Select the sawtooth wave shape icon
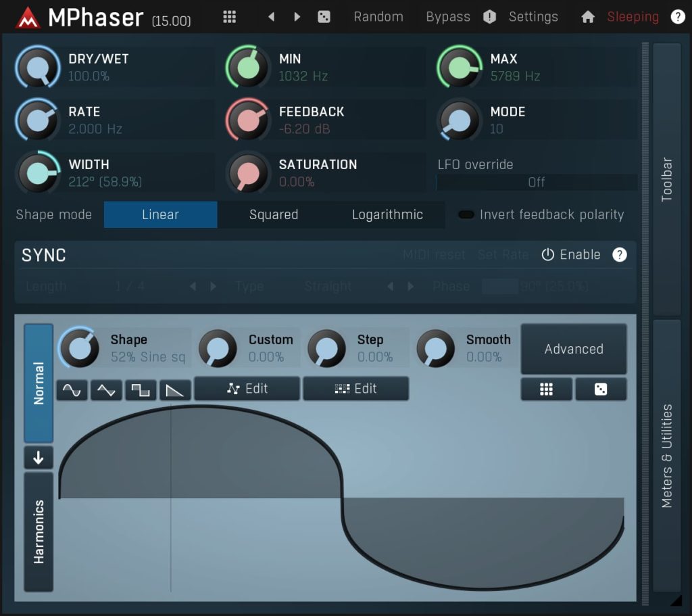692x616 pixels. point(174,389)
